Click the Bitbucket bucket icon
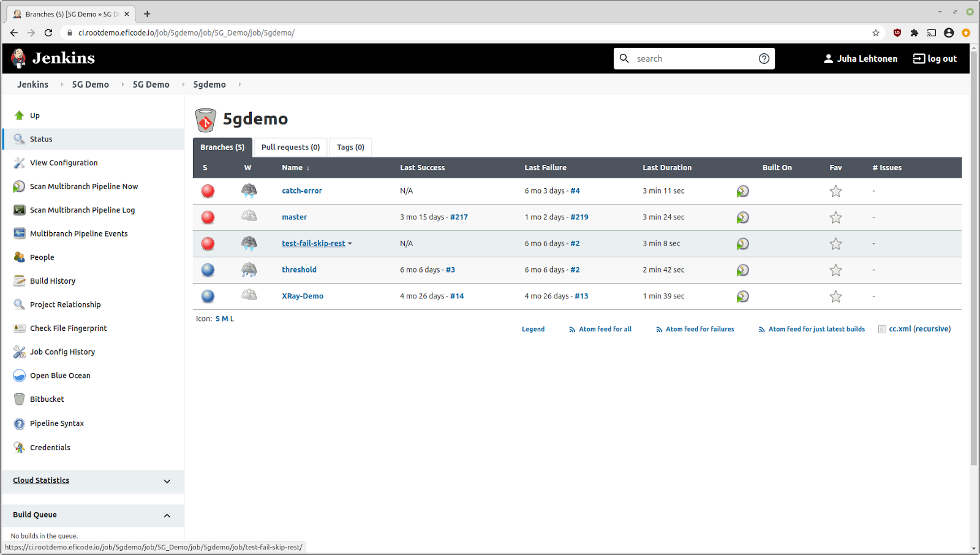Viewport: 980px width, 555px height. [19, 399]
